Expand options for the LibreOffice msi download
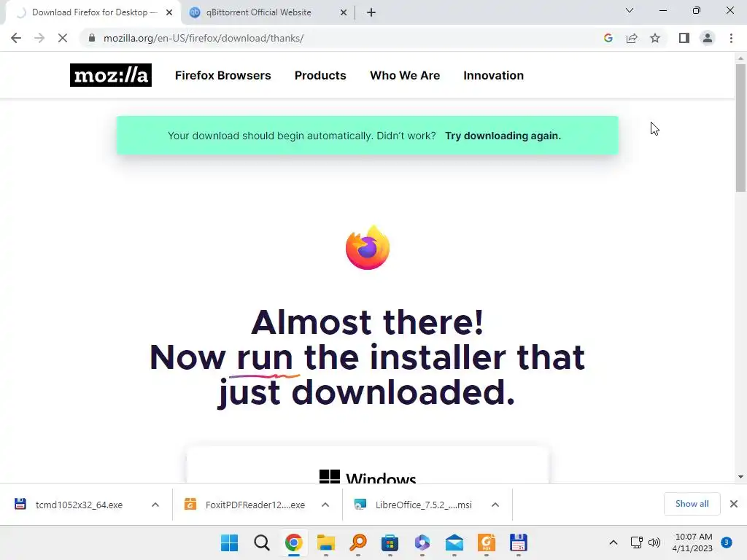 495,505
